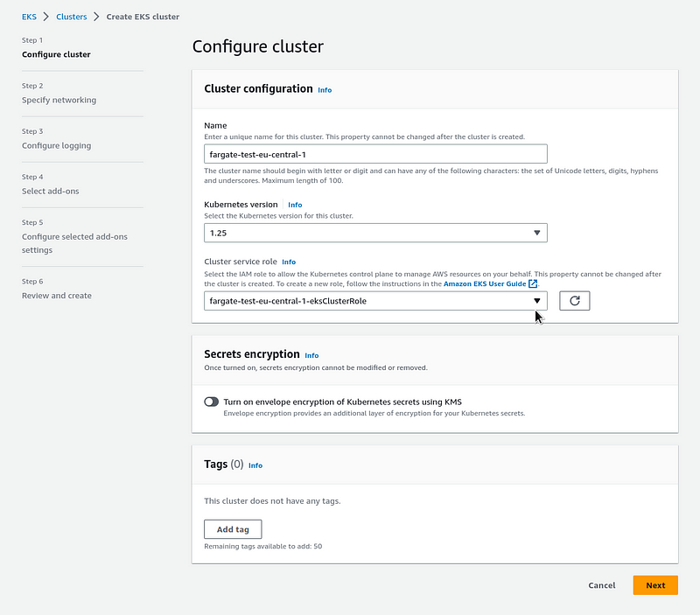The width and height of the screenshot is (700, 615).
Task: Open Step 6 Review and create
Action: (x=57, y=296)
